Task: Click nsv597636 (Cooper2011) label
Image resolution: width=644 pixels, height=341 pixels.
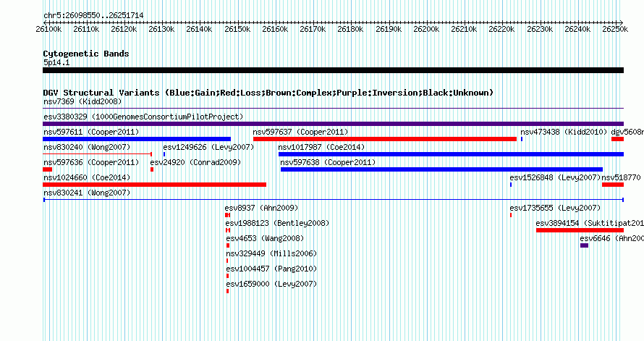Action: click(x=91, y=162)
